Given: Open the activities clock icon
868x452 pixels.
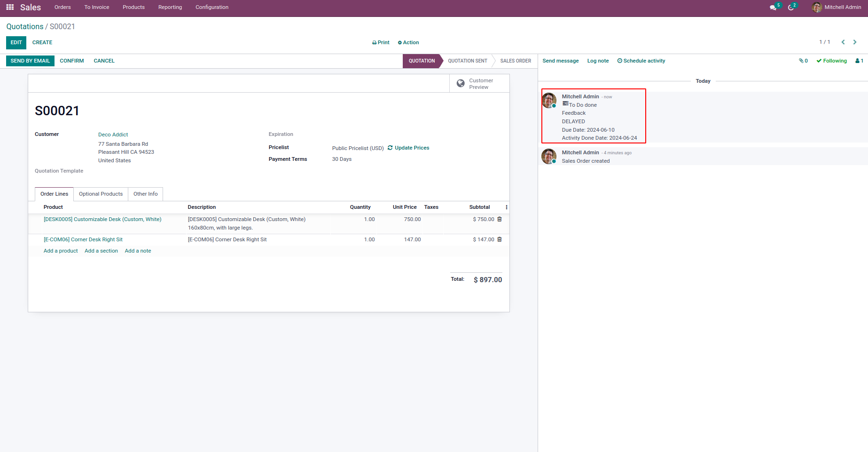Looking at the screenshot, I should point(791,8).
